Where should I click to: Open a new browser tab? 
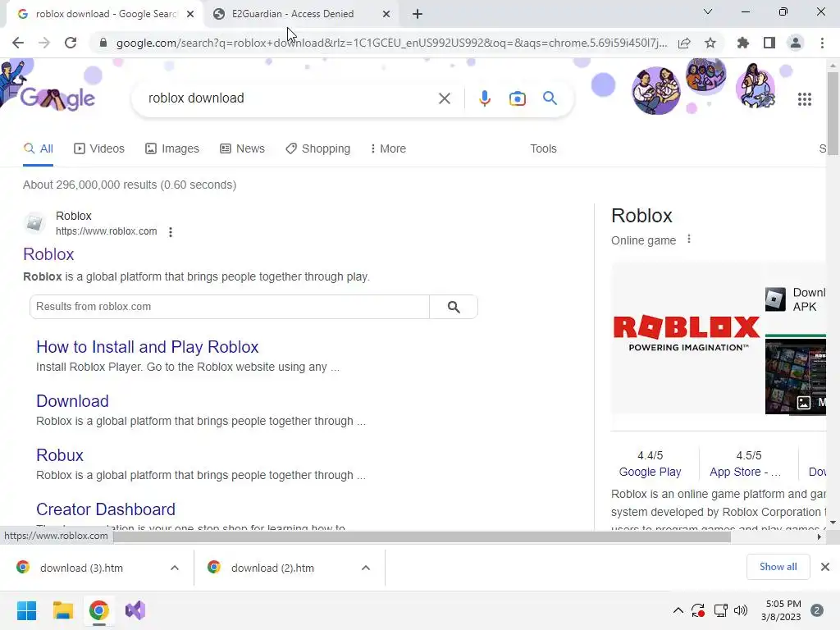(418, 14)
